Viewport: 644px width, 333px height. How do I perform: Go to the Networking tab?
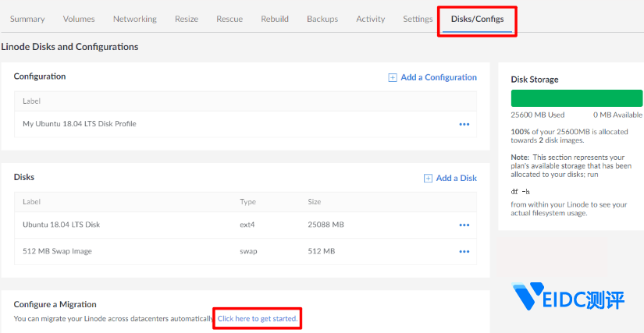(x=134, y=19)
